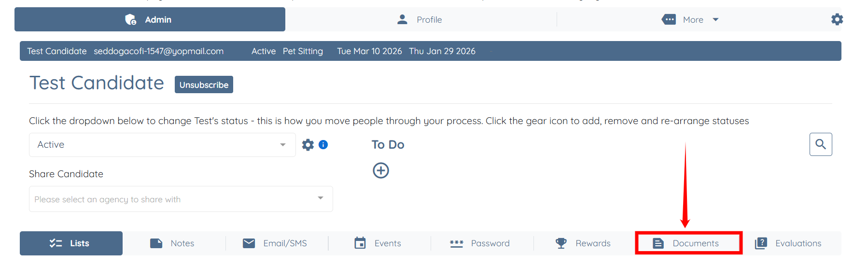This screenshot has width=868, height=267.
Task: Click the status settings gear icon
Action: [x=308, y=145]
